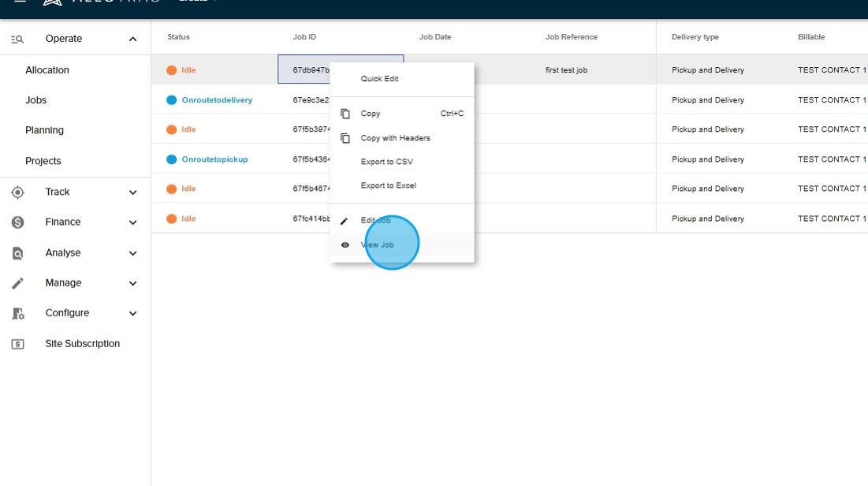Image resolution: width=868 pixels, height=486 pixels.
Task: Choose Export to CSV option
Action: tap(386, 162)
